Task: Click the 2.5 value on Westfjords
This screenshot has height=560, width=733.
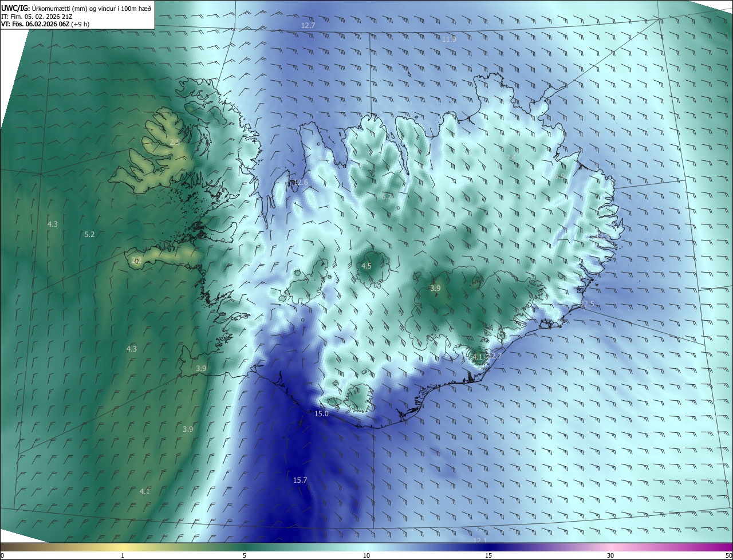Action: pos(175,142)
